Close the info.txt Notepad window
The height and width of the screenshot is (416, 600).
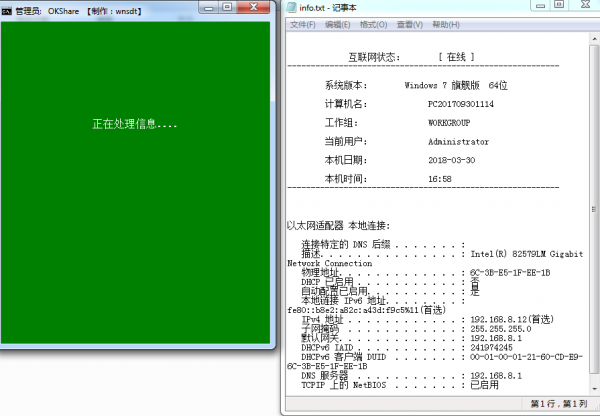pyautogui.click(x=585, y=5)
